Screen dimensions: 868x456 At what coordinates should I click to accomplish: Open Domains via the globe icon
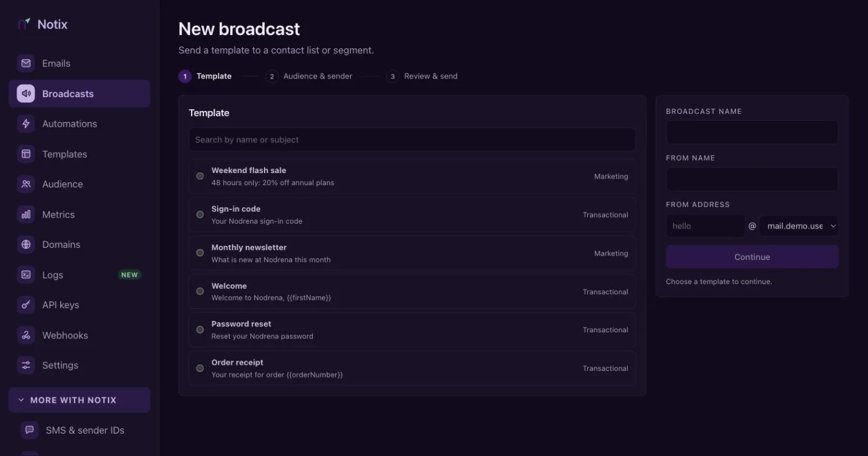26,244
